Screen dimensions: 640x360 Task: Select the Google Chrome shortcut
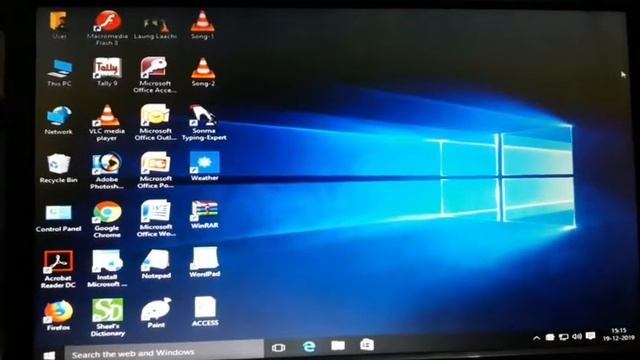(x=107, y=220)
